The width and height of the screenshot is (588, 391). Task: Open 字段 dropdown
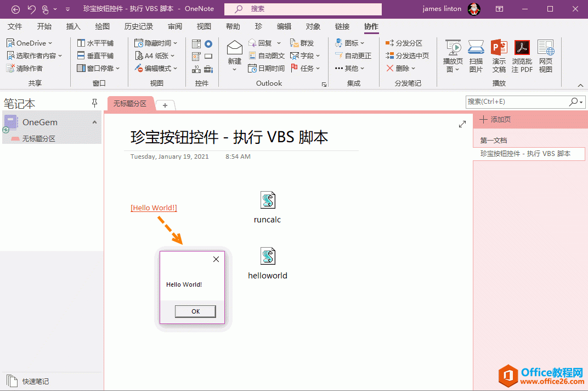pos(305,55)
